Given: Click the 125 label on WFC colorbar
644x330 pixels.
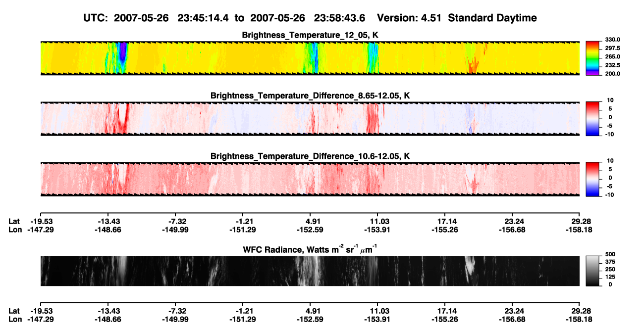Looking at the screenshot, I should 609,277.
